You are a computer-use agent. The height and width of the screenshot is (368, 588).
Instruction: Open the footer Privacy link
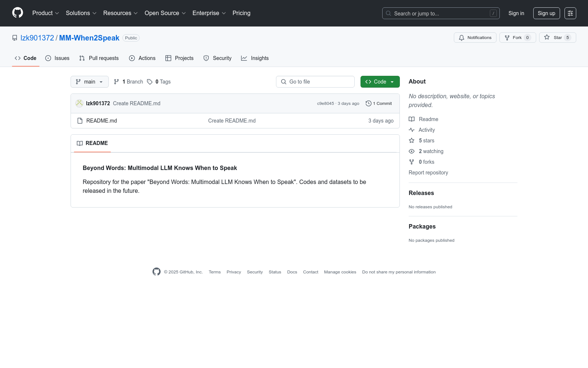point(234,272)
